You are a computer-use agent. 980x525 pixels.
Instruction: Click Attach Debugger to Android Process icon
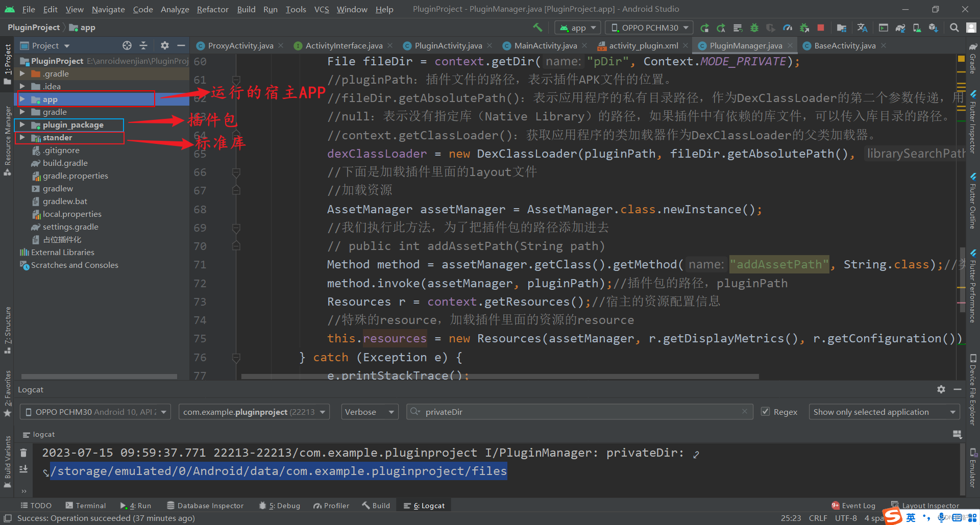[804, 28]
